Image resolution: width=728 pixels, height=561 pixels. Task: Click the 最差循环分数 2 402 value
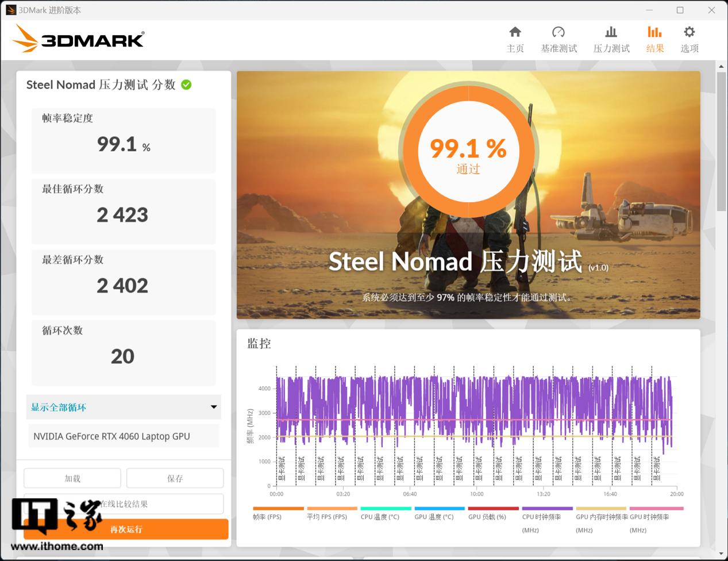coord(122,286)
